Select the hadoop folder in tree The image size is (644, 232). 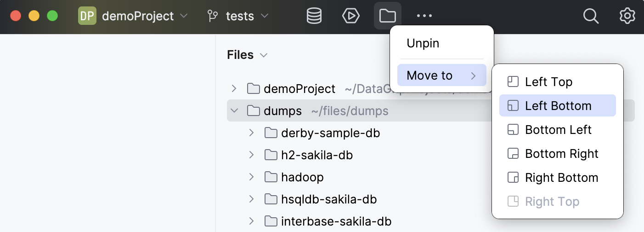(x=302, y=177)
